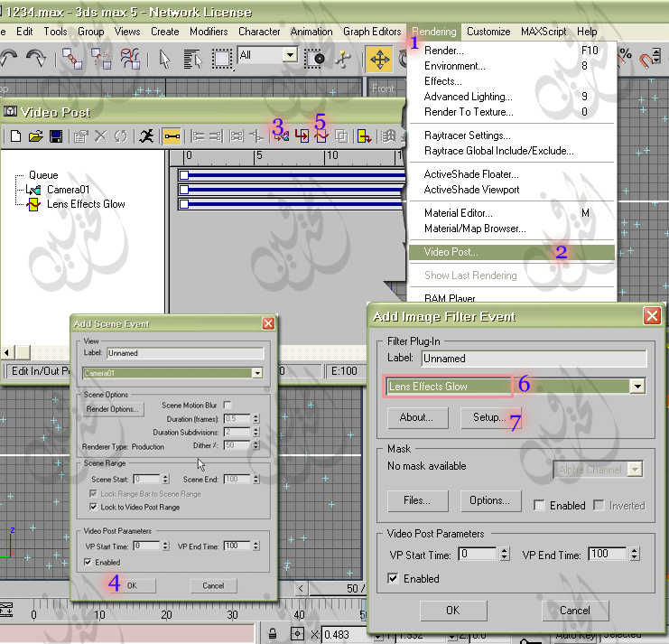Image resolution: width=669 pixels, height=644 pixels.
Task: Toggle Enabled checkbox in Add Scene Event
Action: pos(88,562)
